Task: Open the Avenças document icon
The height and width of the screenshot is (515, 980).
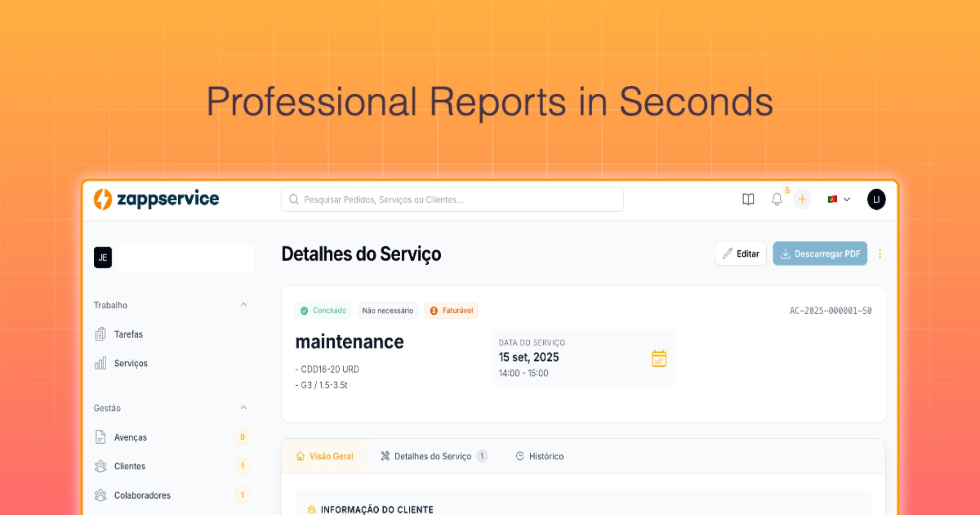Action: tap(100, 437)
